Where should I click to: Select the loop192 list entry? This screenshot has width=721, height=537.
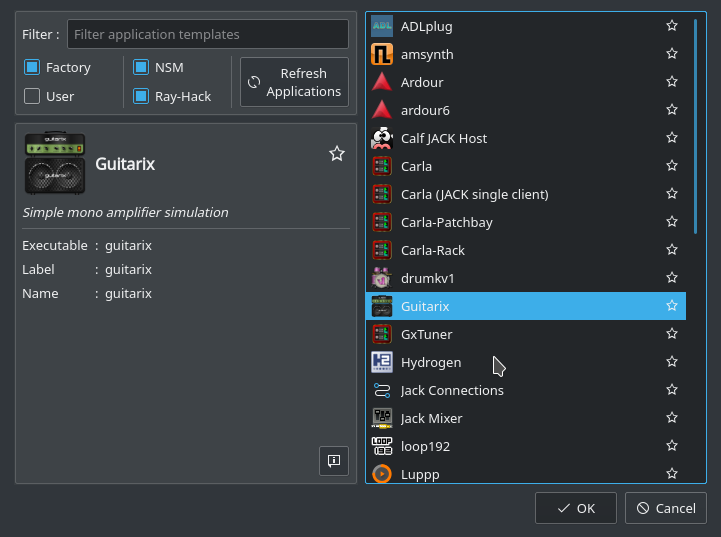526,446
